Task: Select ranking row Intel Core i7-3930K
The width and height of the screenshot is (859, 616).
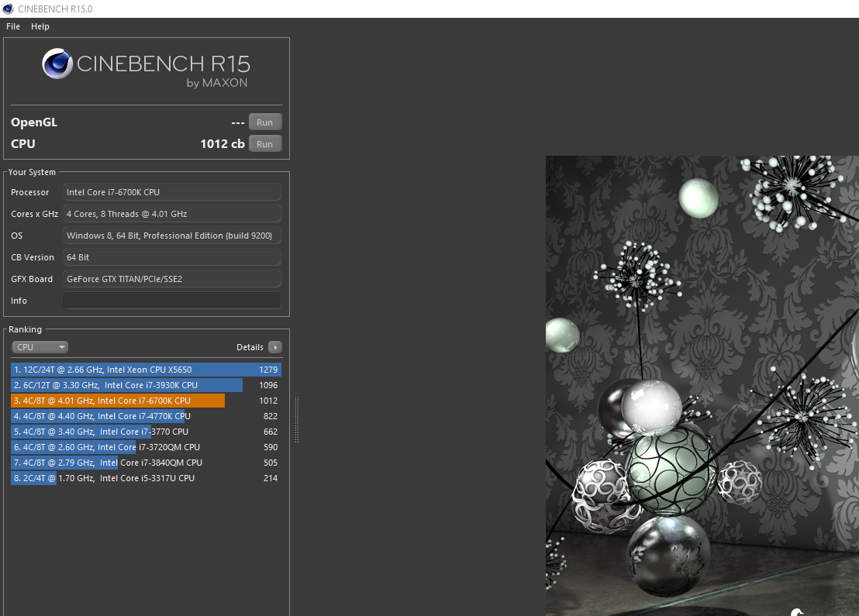Action: pyautogui.click(x=146, y=385)
